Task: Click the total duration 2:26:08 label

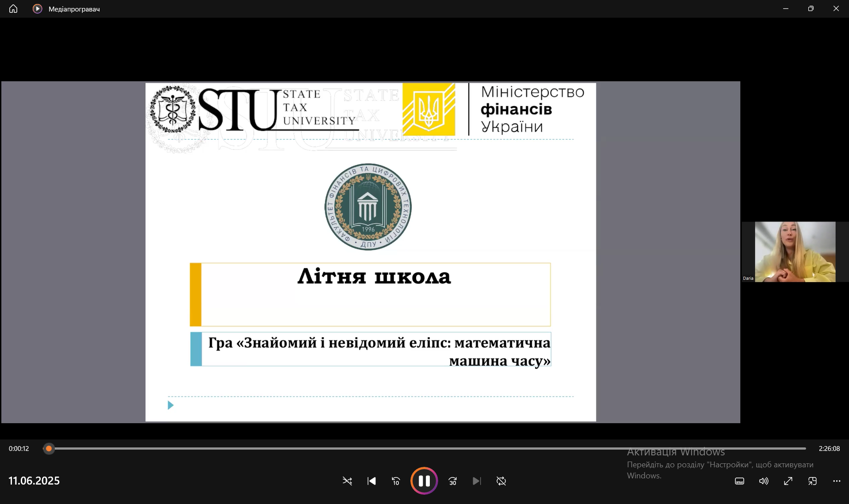Action: pyautogui.click(x=829, y=449)
